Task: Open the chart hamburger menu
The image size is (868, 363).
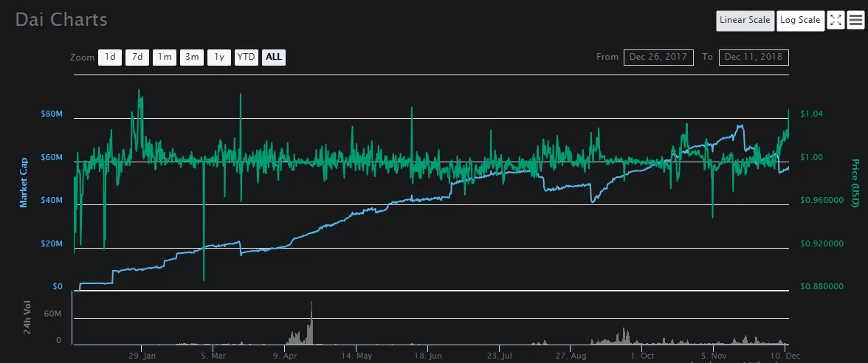Action: click(x=856, y=21)
